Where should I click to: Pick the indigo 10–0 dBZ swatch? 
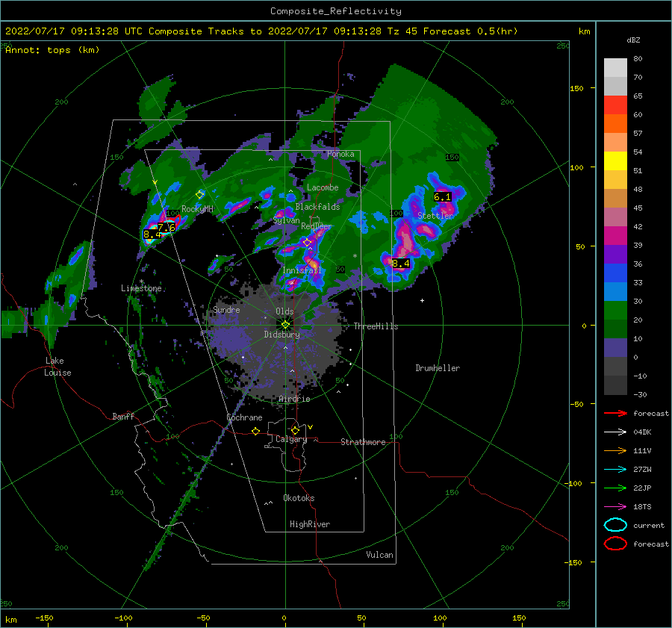tap(615, 348)
